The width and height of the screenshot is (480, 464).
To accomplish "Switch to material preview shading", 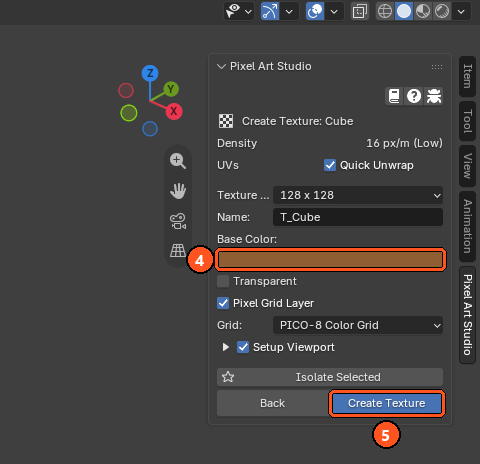I will click(x=423, y=11).
